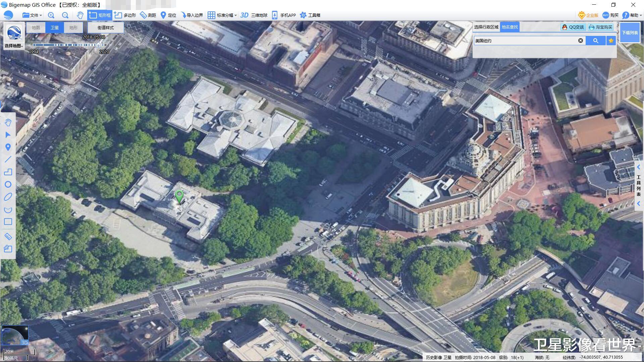The width and height of the screenshot is (644, 362).
Task: Pick the placemark pin tool in sidebar
Action: [x=8, y=147]
